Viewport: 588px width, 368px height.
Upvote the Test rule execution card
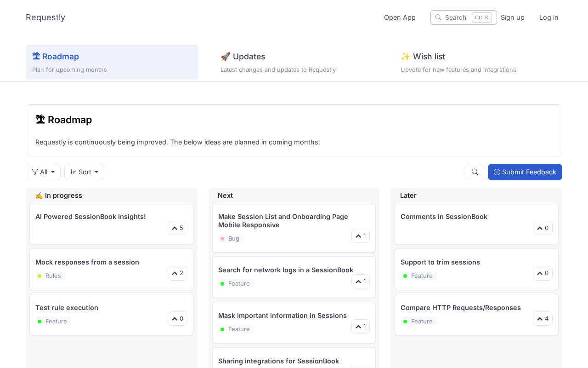[x=177, y=319]
